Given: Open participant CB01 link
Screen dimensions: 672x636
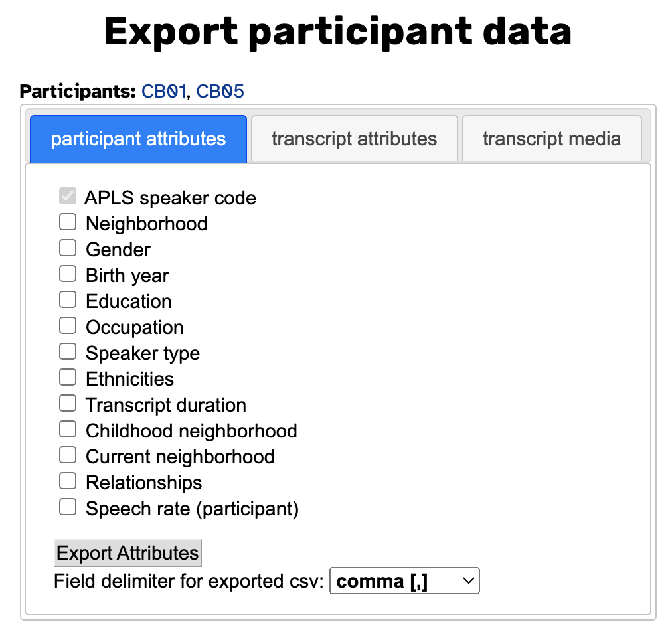Looking at the screenshot, I should (x=164, y=91).
